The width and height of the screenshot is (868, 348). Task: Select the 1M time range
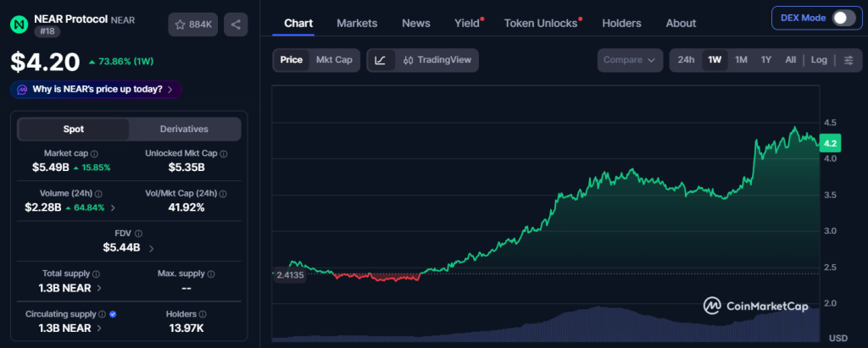point(741,60)
